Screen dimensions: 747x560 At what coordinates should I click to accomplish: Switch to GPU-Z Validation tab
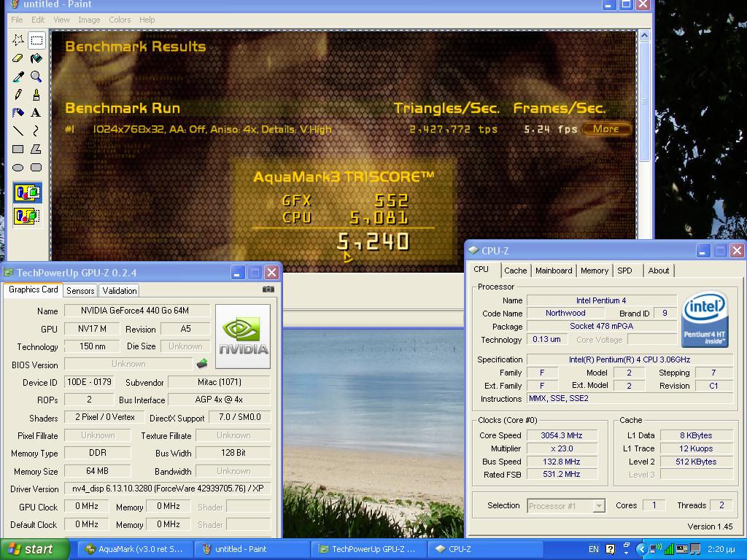coord(119,290)
